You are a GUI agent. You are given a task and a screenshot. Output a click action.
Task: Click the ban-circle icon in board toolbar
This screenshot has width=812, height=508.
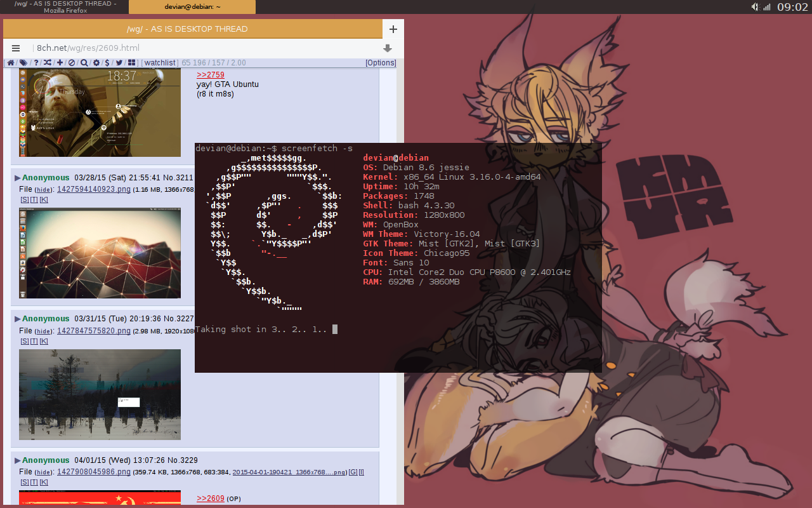[x=72, y=63]
